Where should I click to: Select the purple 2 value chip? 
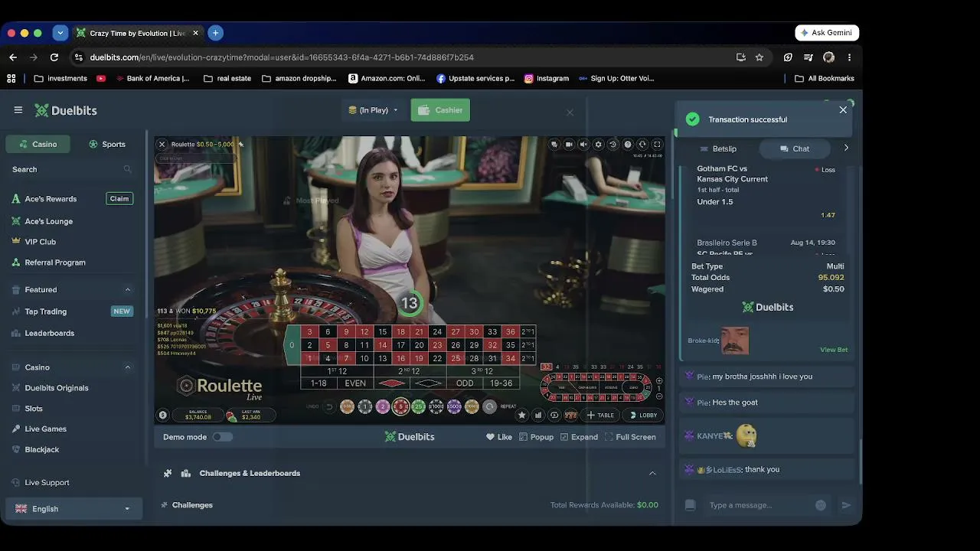(383, 406)
